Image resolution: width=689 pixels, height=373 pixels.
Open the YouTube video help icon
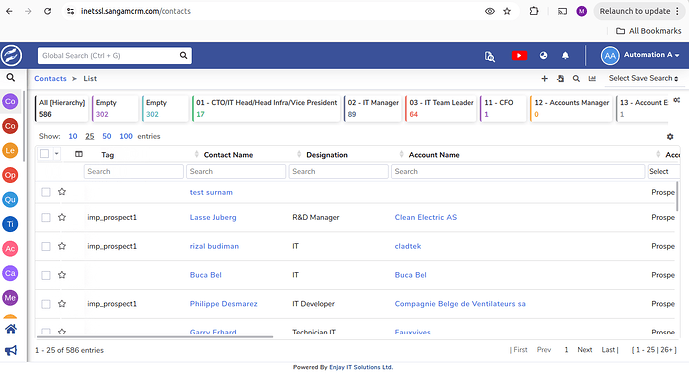click(x=519, y=55)
